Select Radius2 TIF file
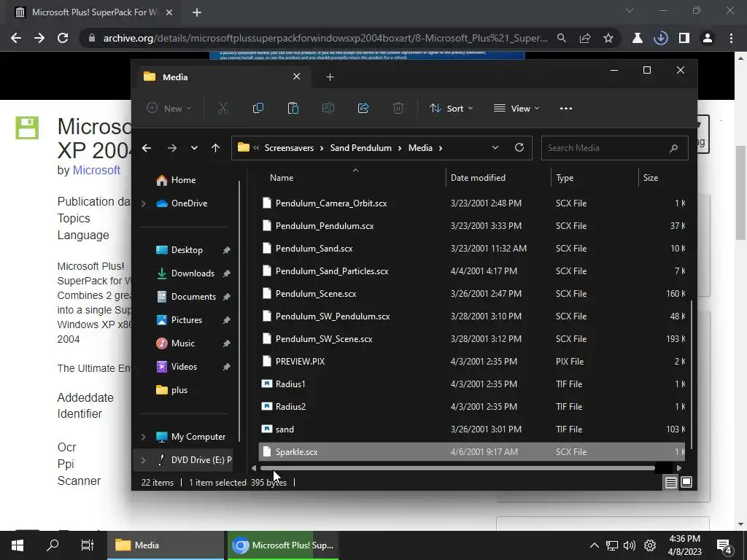The height and width of the screenshot is (560, 747). pos(472,407)
